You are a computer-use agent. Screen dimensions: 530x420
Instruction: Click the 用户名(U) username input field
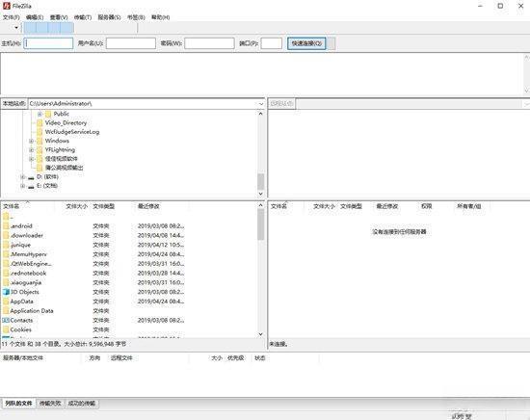pyautogui.click(x=131, y=43)
